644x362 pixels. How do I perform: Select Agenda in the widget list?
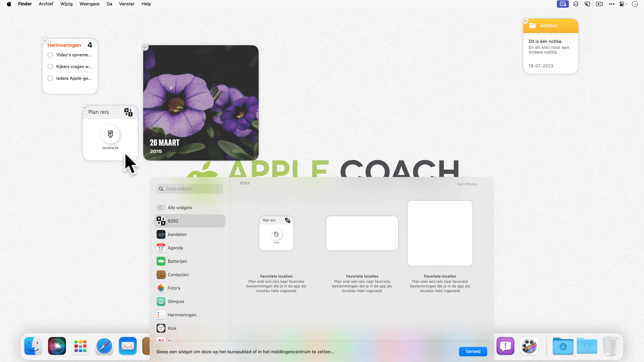coord(190,248)
